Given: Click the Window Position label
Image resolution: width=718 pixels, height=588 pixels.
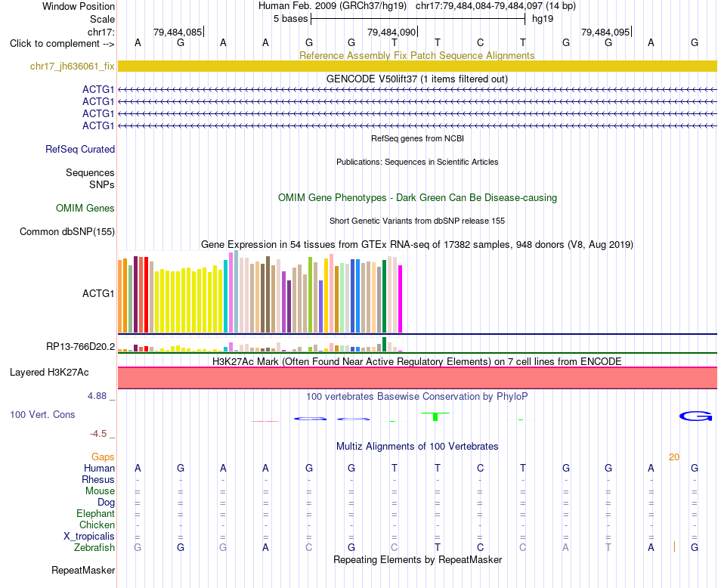Looking at the screenshot, I should click(x=79, y=6).
